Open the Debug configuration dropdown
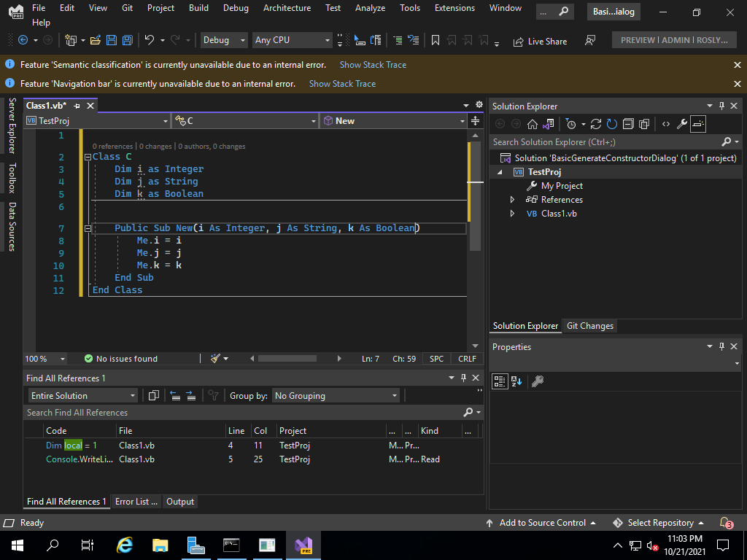 coord(224,41)
